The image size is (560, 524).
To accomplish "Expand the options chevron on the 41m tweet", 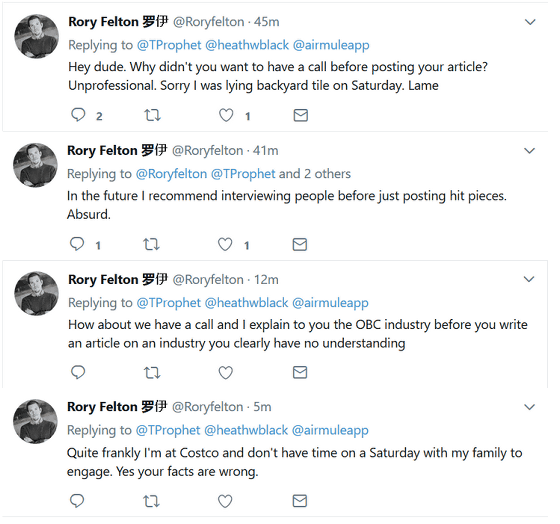I will 529,151.
